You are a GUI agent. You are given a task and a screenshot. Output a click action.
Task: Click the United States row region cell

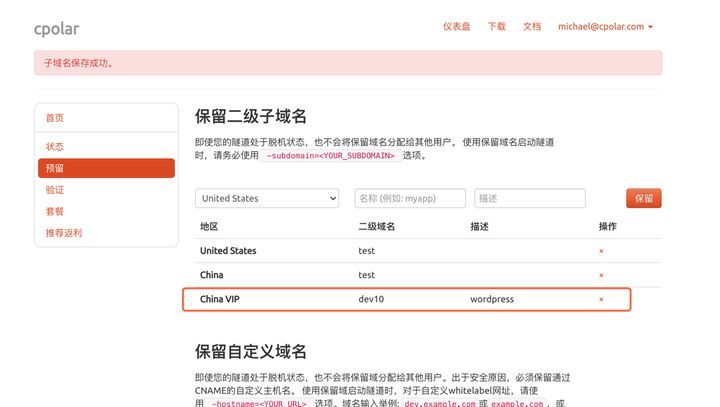(228, 251)
